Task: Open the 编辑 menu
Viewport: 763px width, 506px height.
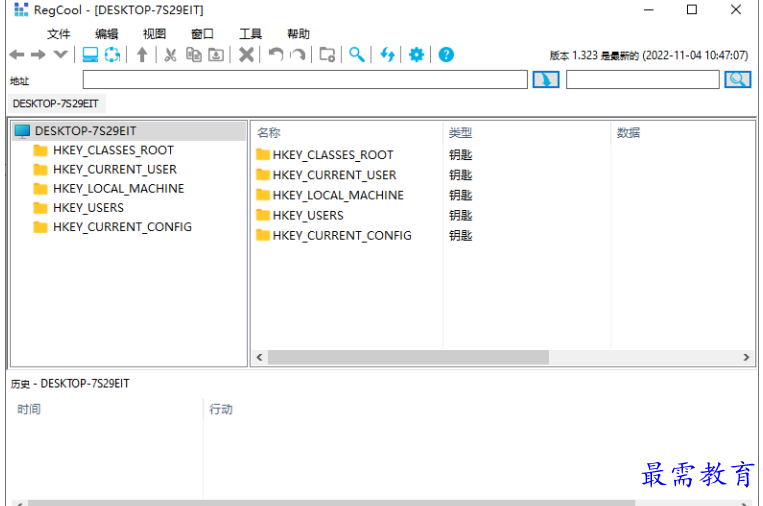Action: pyautogui.click(x=107, y=34)
